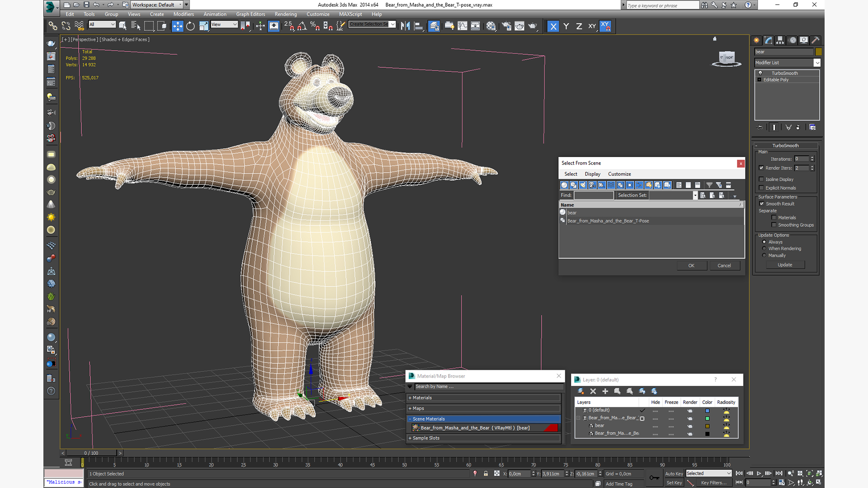
Task: Enable Separate by Smoothing Groups checkbox
Action: point(774,225)
